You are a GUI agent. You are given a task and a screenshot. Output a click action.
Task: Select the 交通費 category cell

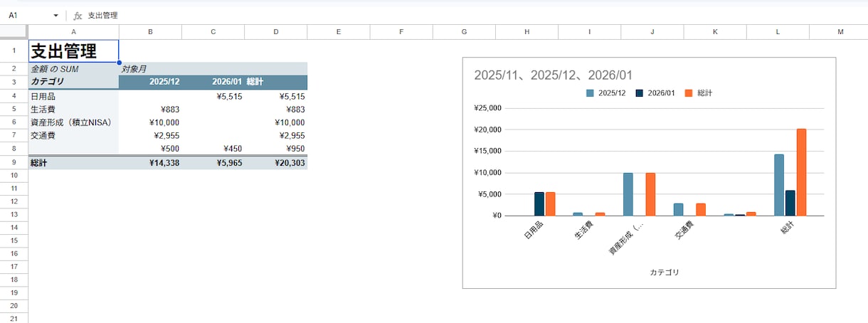pos(73,135)
